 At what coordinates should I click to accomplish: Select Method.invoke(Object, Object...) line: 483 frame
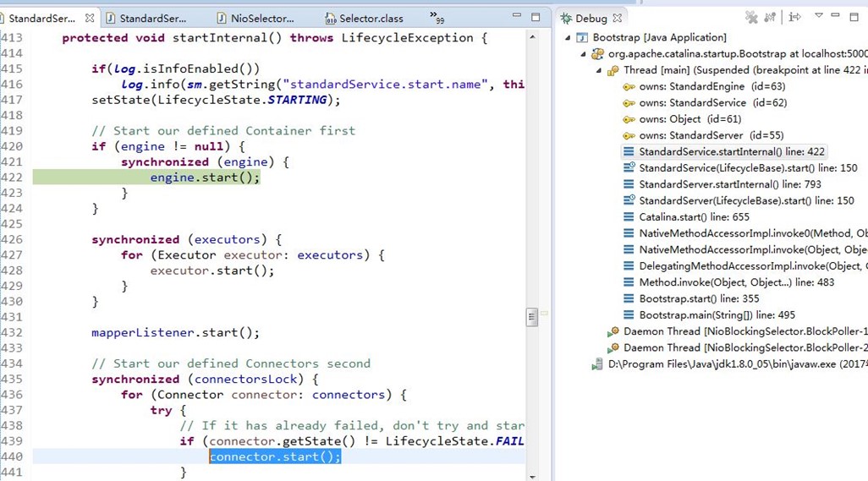click(x=737, y=282)
